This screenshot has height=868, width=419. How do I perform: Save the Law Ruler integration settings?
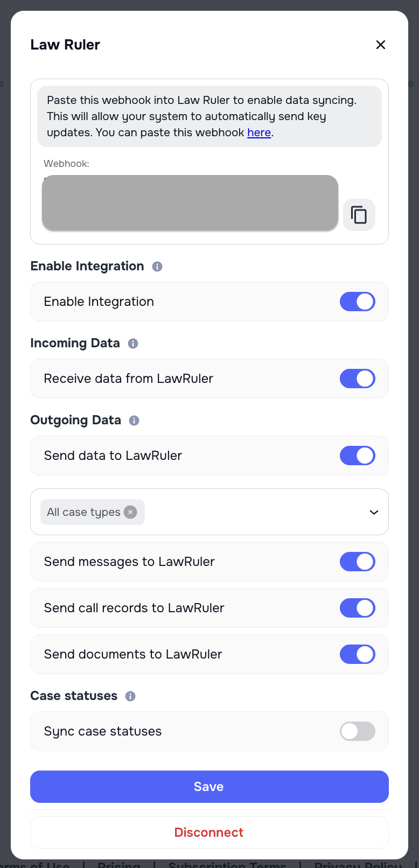[209, 787]
